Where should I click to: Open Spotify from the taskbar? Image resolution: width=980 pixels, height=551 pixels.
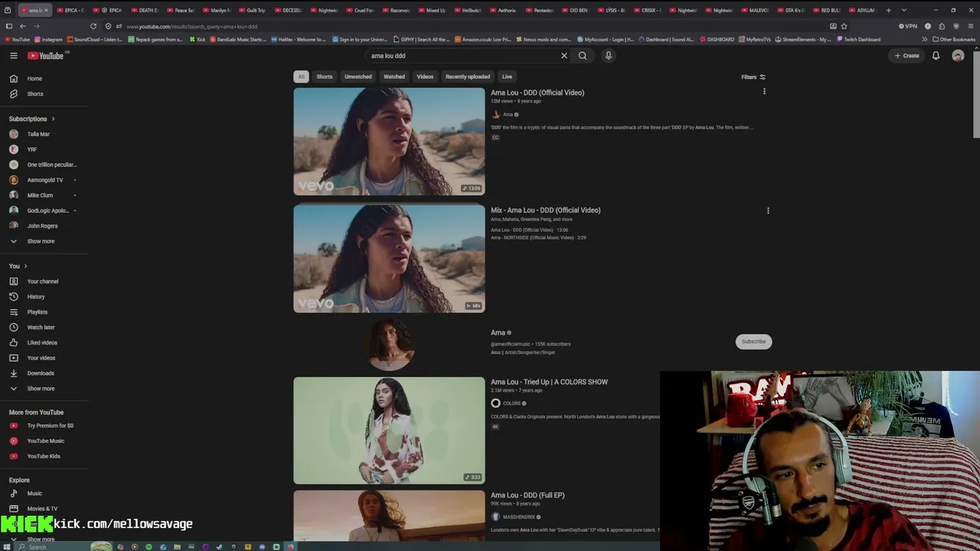tap(149, 546)
